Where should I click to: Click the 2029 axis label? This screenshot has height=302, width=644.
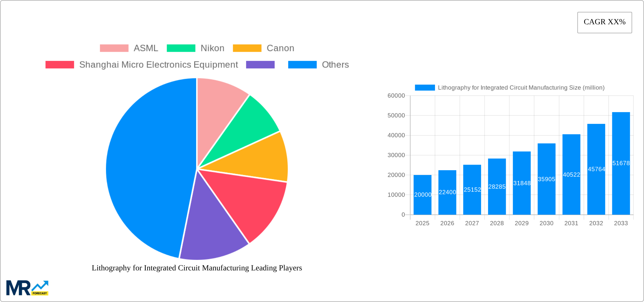click(x=521, y=223)
